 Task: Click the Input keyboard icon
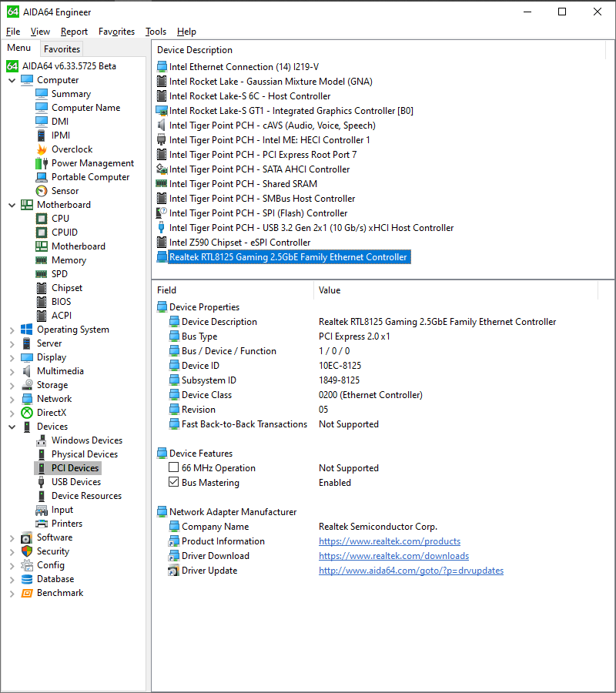42,510
